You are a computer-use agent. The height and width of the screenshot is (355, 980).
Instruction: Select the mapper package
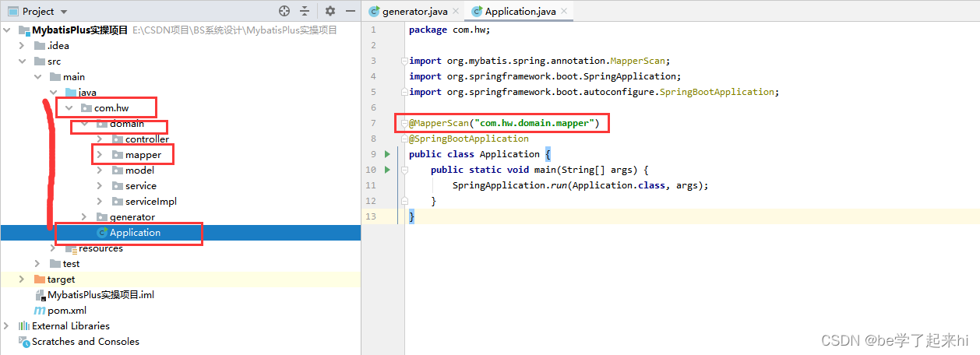coord(143,155)
